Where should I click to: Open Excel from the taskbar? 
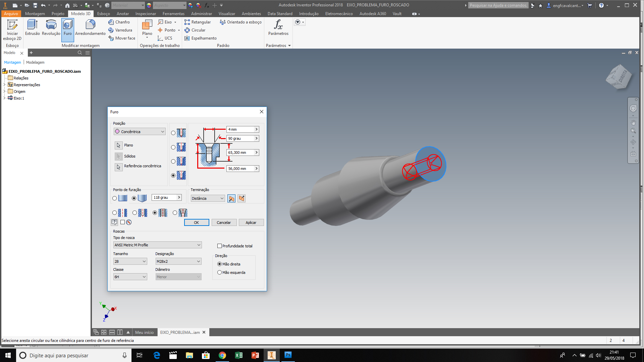click(x=239, y=355)
